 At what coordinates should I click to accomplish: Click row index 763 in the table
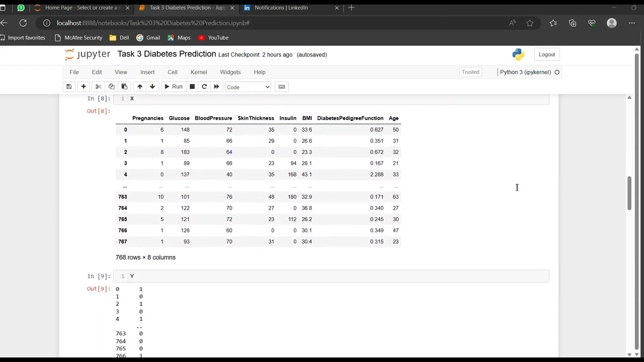[x=123, y=197]
